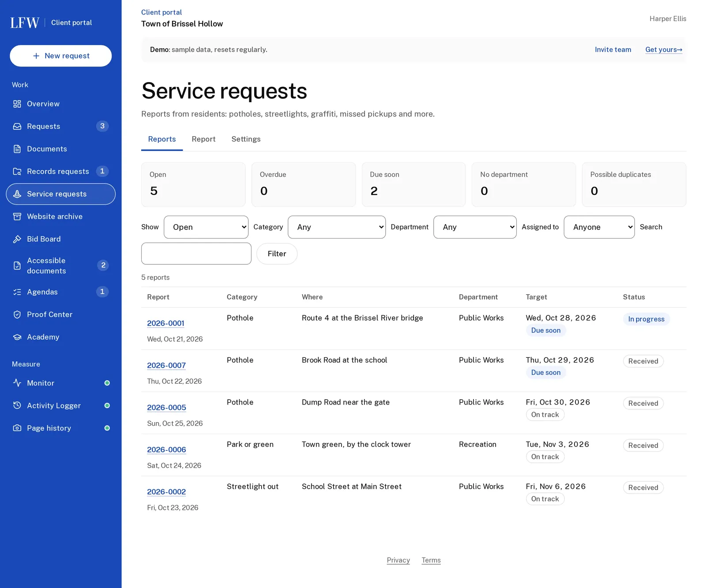Click the plus icon on New request
706x588 pixels.
point(36,56)
